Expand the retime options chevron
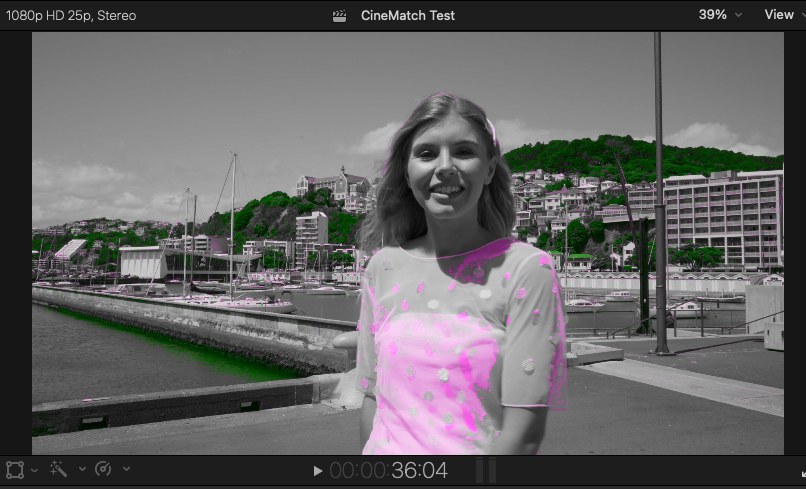 click(126, 469)
